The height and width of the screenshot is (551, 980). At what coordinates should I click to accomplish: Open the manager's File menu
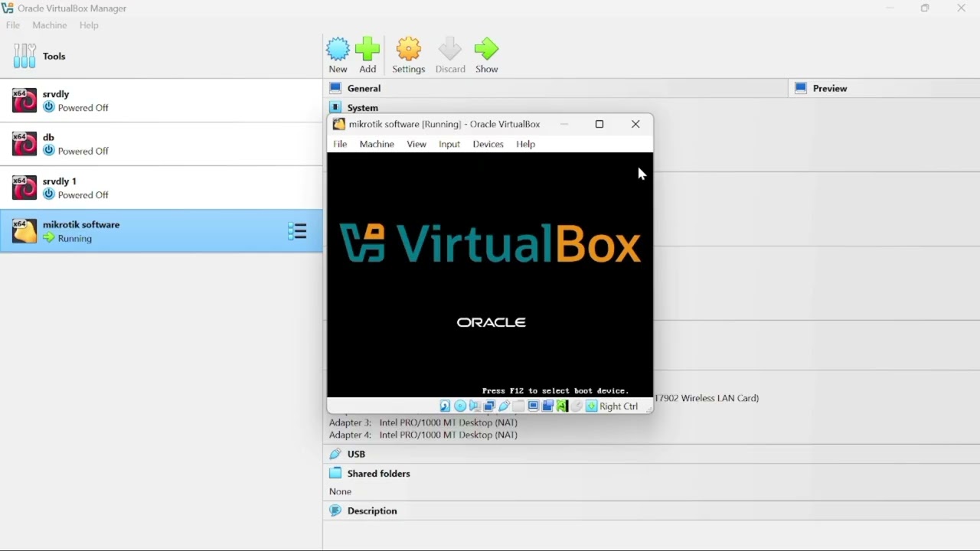(13, 25)
